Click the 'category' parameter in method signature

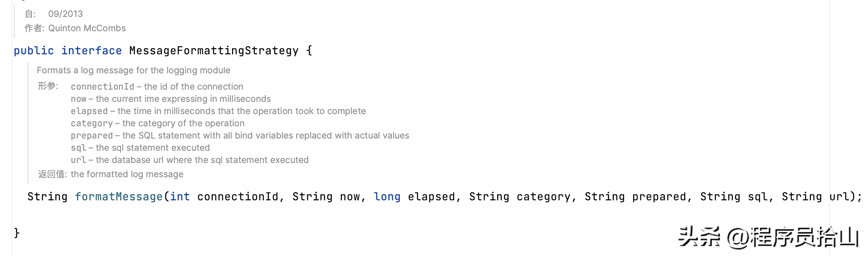pos(543,197)
